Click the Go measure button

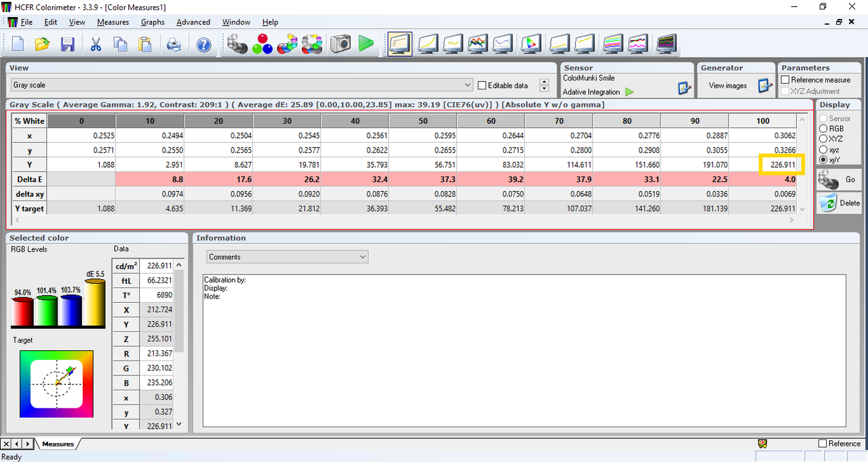tap(839, 180)
